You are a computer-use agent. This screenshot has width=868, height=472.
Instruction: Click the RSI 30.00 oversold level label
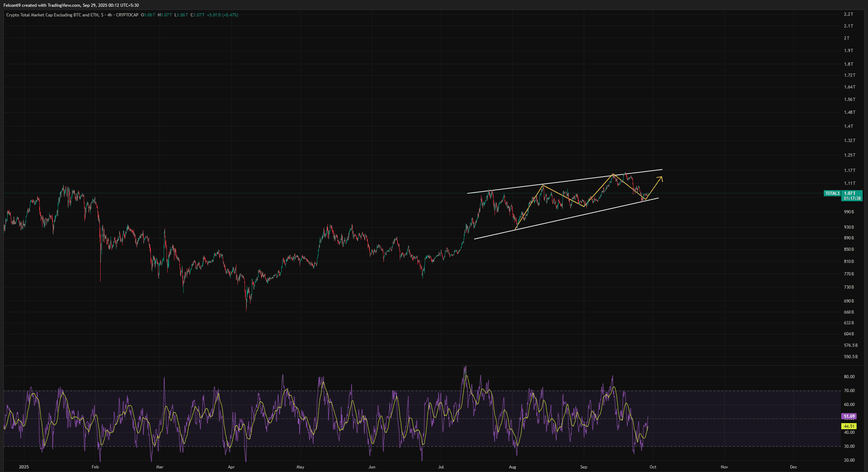849,446
